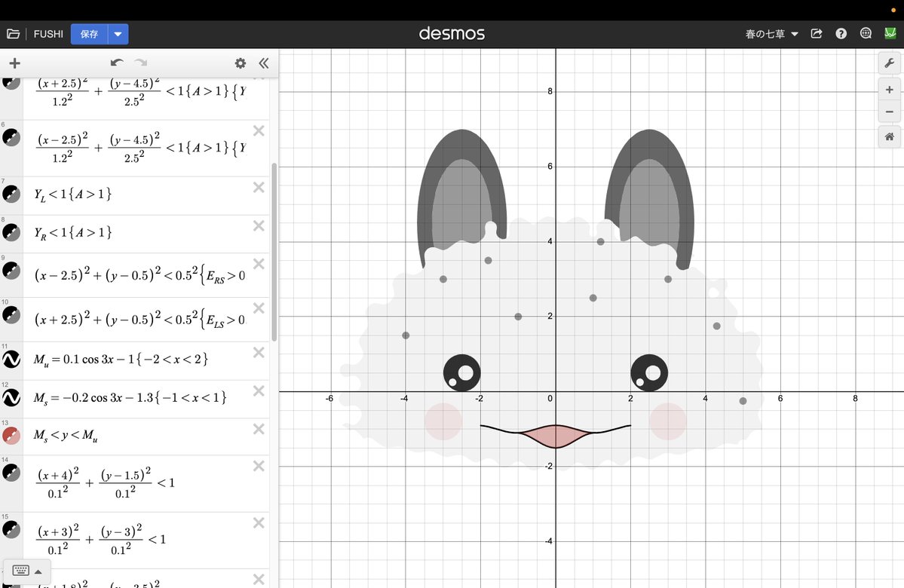
Task: Toggle visibility of (x−2.5)² circle expression
Action: 11,271
